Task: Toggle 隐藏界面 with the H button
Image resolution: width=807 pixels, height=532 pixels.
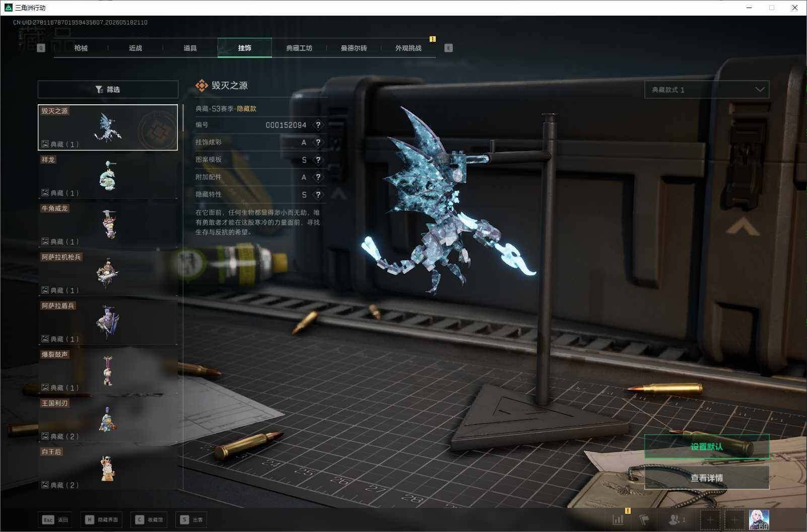Action: click(101, 519)
